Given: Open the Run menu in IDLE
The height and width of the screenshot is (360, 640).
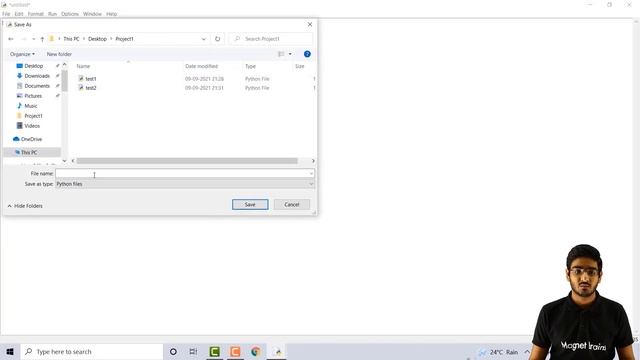Looking at the screenshot, I should [52, 14].
